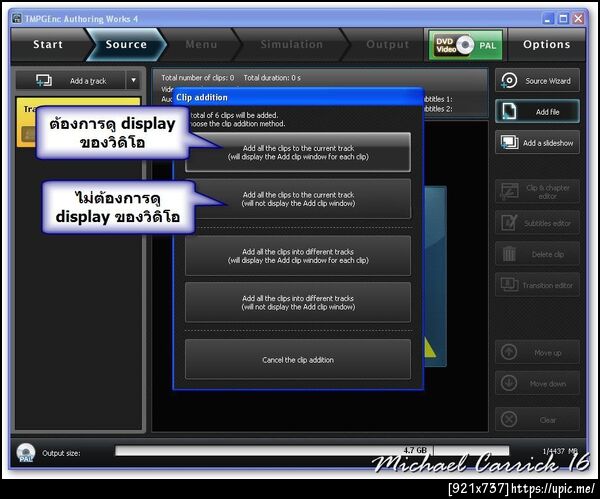Click the Add a track button
Screen dimensions: 600x499
click(x=70, y=81)
